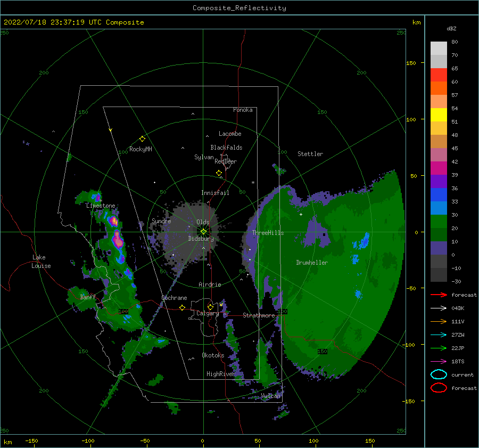The width and height of the screenshot is (479, 448).
Task: Click the cyan 27ZW arrow in legend
Action: click(x=439, y=335)
